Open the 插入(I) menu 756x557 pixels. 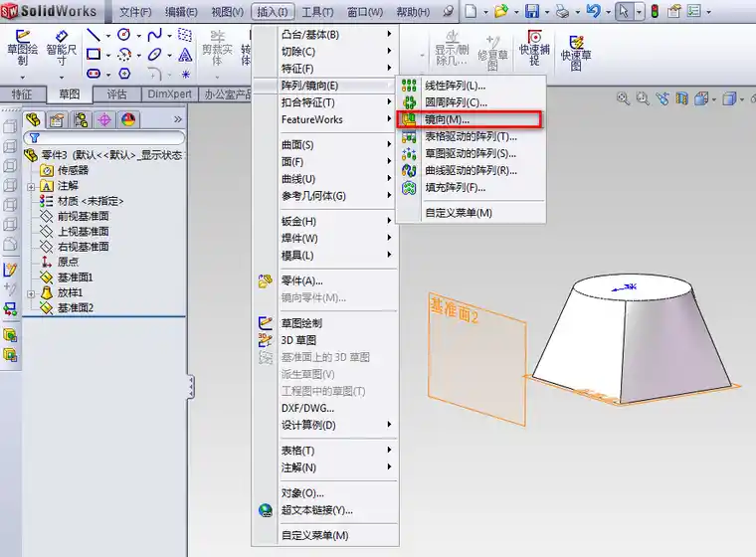[x=273, y=12]
